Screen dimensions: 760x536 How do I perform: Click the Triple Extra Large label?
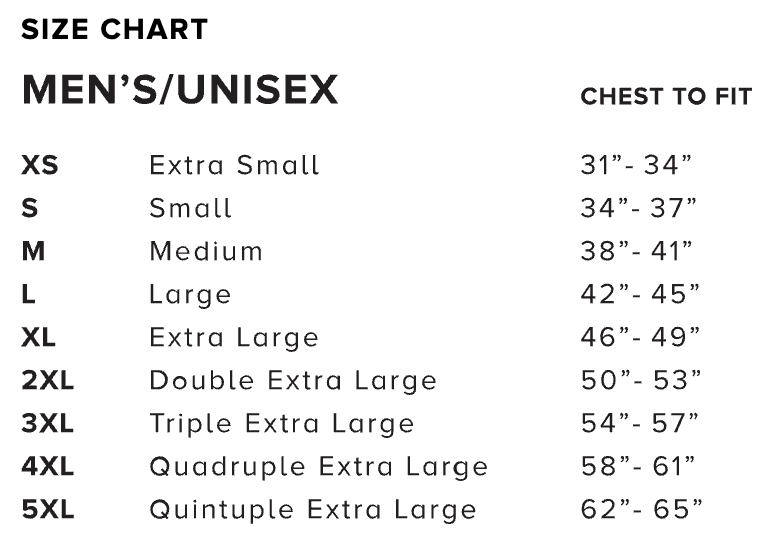281,424
